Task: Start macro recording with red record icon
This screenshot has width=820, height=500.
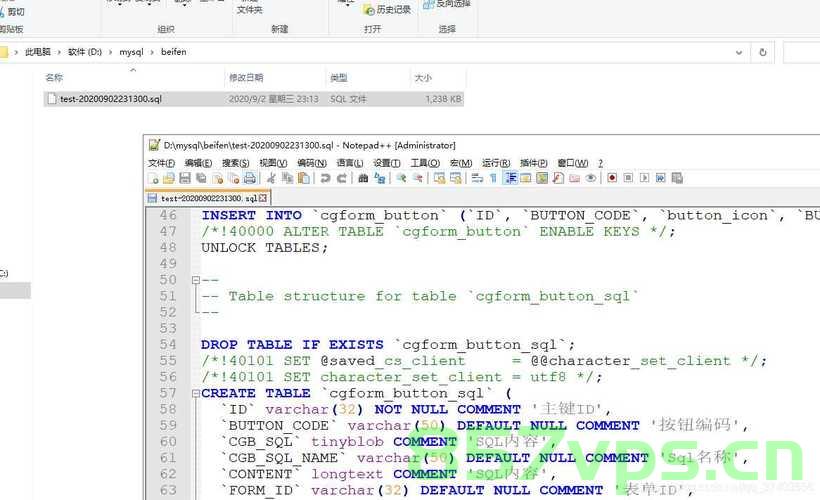Action: 612,178
